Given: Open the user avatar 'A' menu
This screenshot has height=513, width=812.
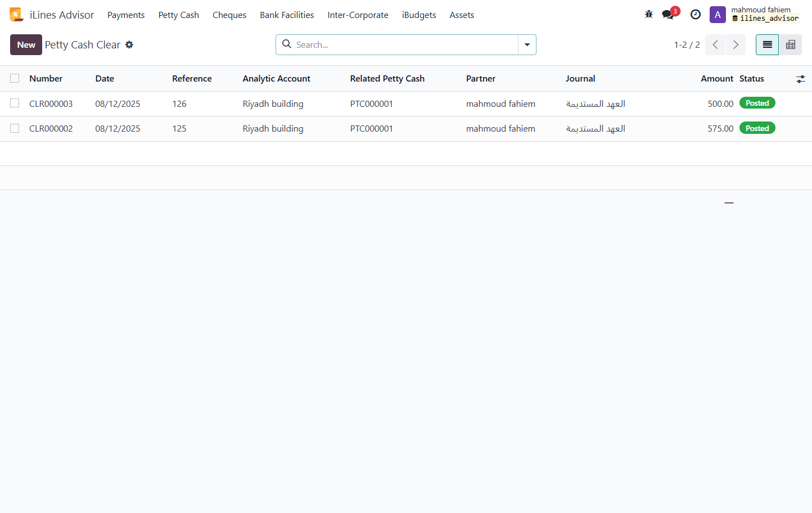Looking at the screenshot, I should [x=718, y=15].
